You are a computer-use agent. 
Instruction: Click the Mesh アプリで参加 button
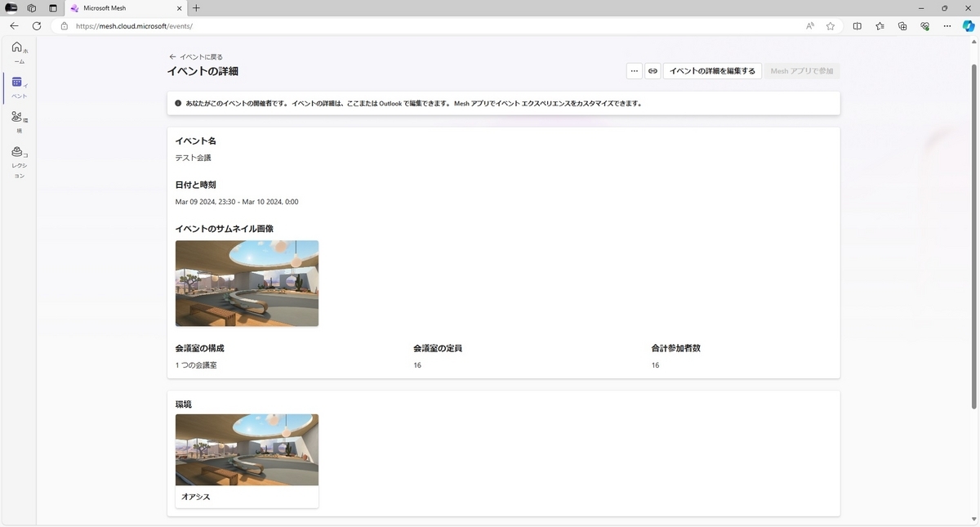pos(802,71)
